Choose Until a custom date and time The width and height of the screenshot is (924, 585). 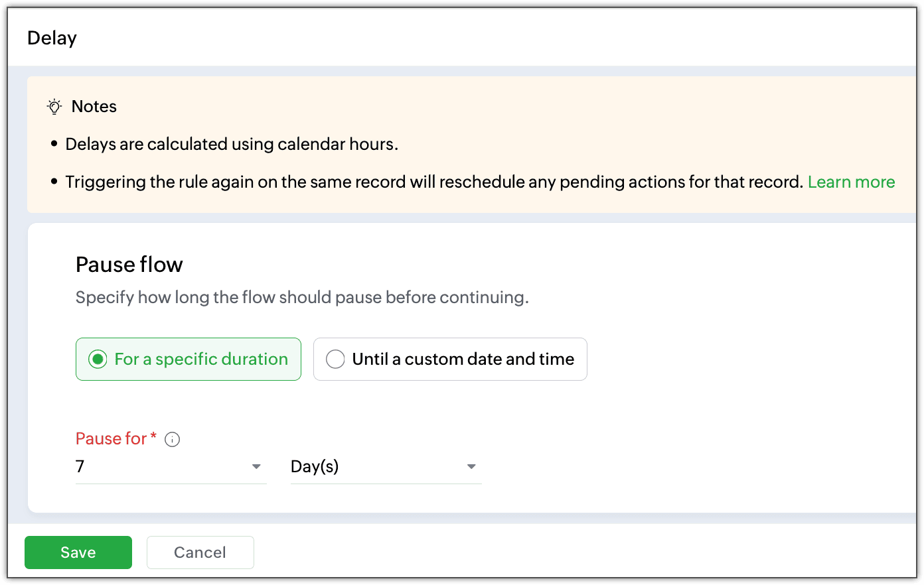450,359
